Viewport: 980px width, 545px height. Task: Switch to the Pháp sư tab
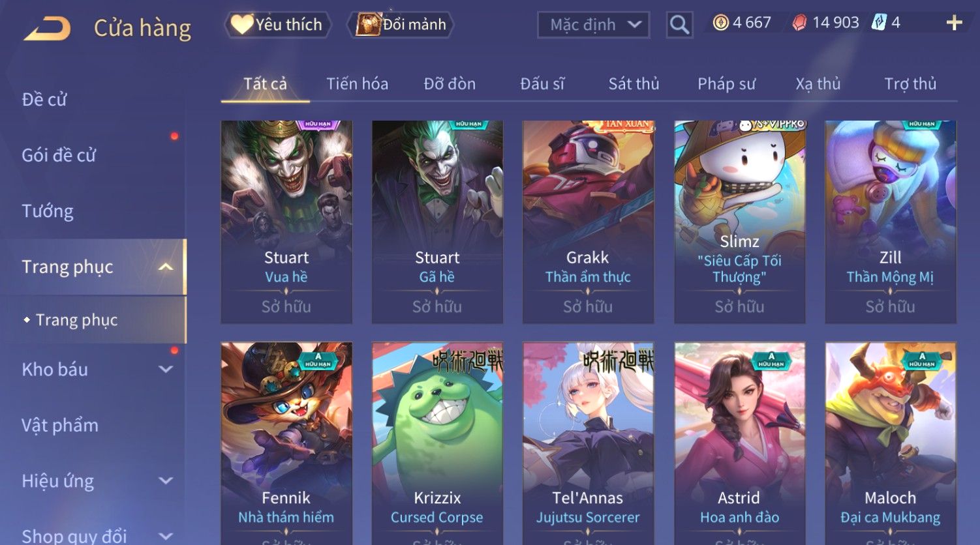(x=726, y=83)
